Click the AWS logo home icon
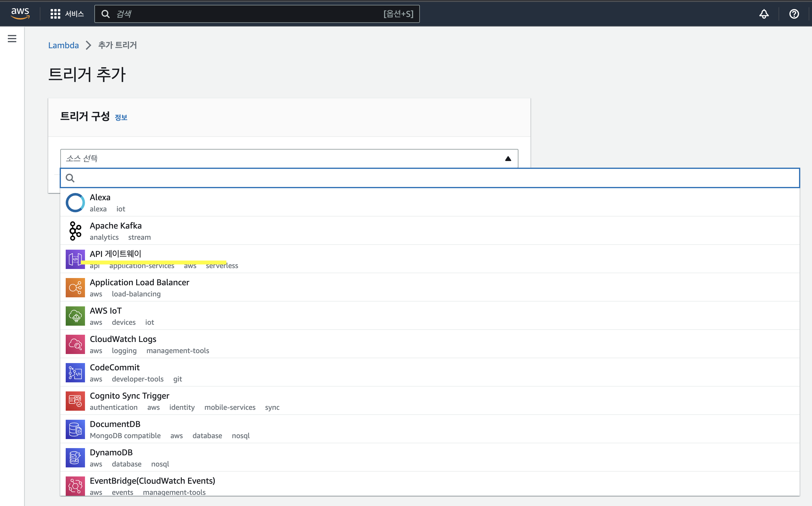812x506 pixels. (20, 14)
